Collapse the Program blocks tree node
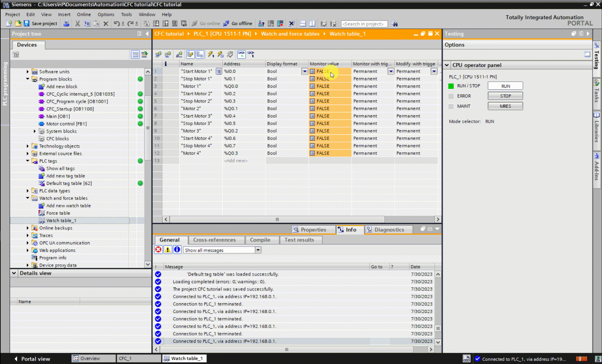Screen dimensions: 602x364 click(x=28, y=79)
